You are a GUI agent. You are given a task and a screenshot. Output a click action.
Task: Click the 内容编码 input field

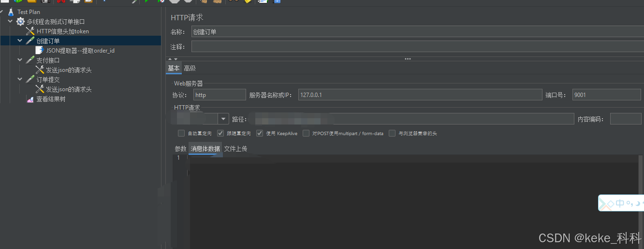click(626, 119)
